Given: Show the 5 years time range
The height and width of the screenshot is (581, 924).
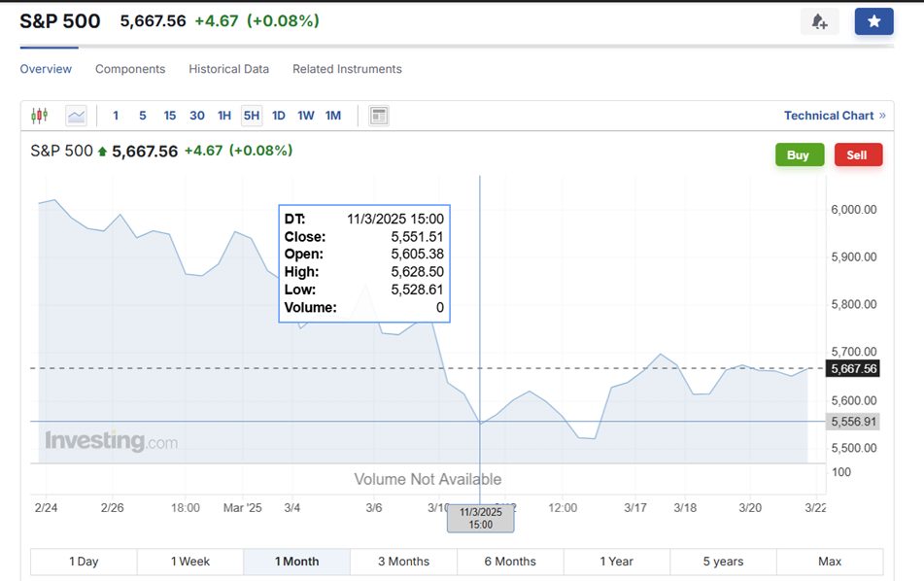Looking at the screenshot, I should 723,562.
